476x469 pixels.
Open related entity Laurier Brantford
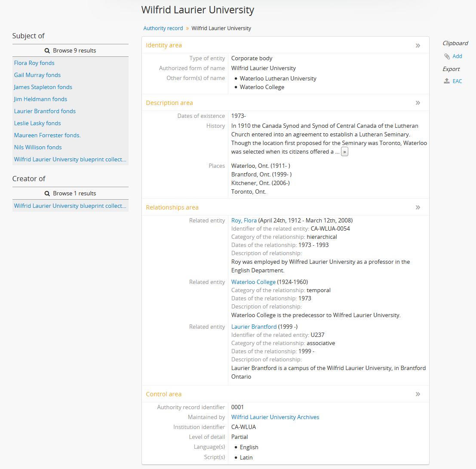[x=254, y=327]
